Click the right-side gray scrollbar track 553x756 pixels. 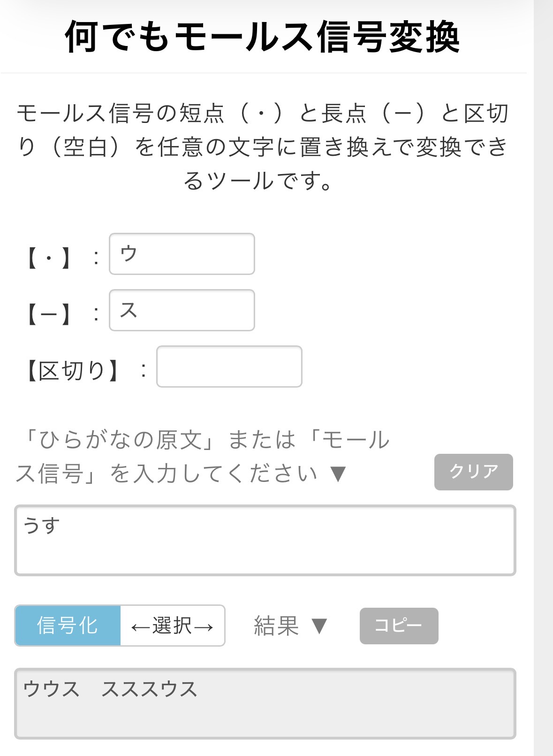(x=543, y=375)
